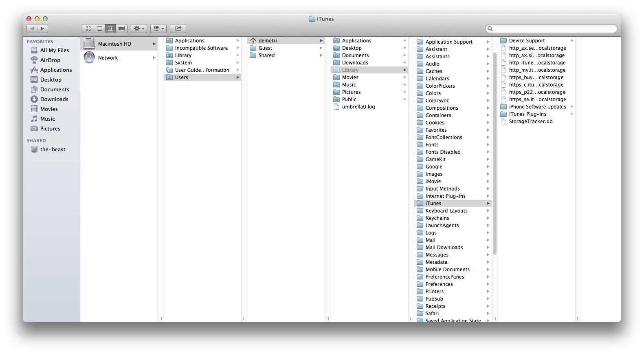Select Mail Downloads folder

tap(453, 247)
